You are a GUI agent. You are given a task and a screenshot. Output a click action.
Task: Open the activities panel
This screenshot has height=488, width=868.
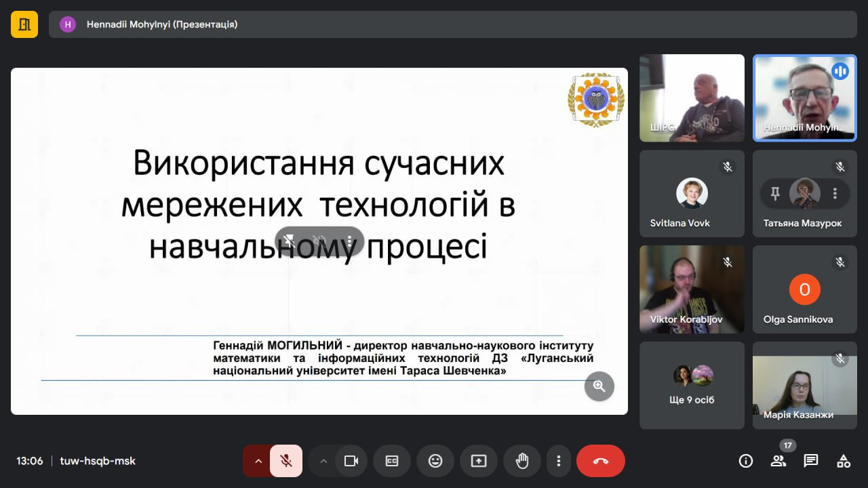point(844,461)
